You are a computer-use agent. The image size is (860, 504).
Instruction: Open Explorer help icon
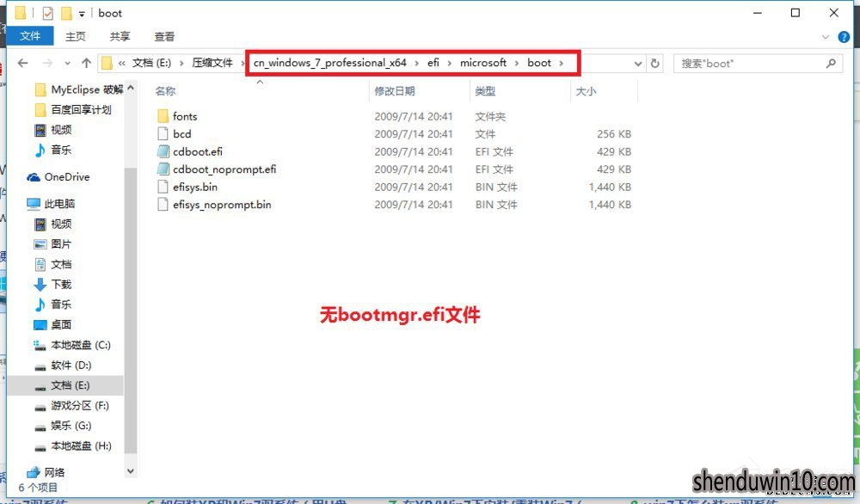click(844, 37)
